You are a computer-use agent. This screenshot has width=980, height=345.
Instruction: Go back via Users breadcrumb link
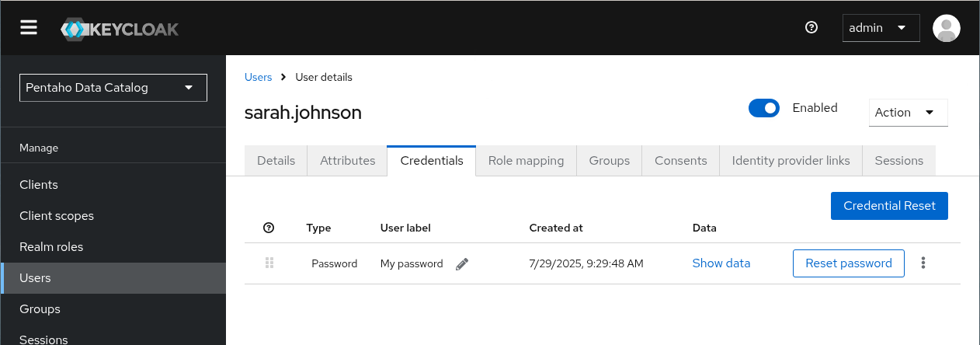point(258,77)
